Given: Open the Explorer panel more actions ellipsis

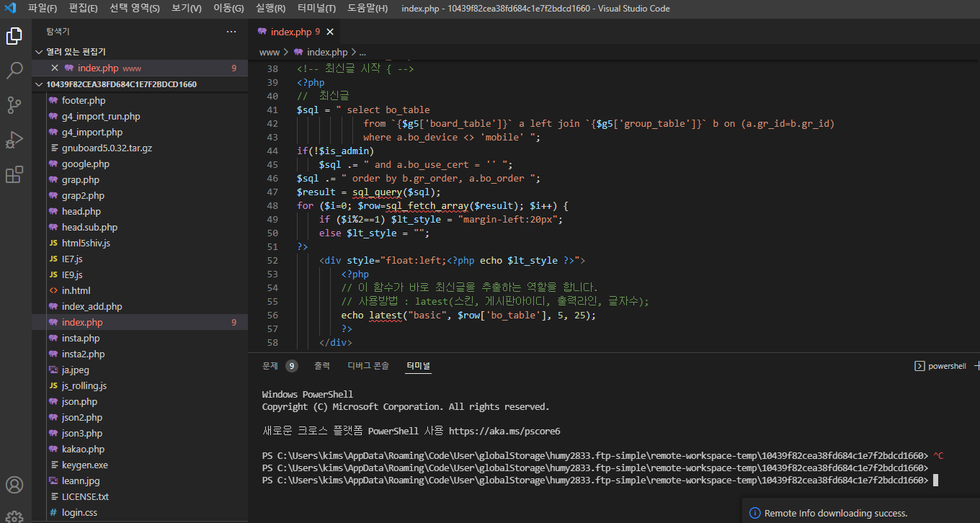Looking at the screenshot, I should pos(231,32).
